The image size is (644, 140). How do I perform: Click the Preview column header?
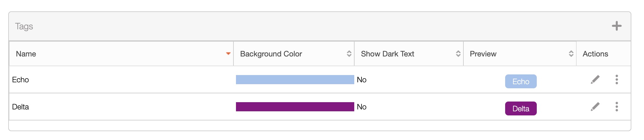click(483, 54)
